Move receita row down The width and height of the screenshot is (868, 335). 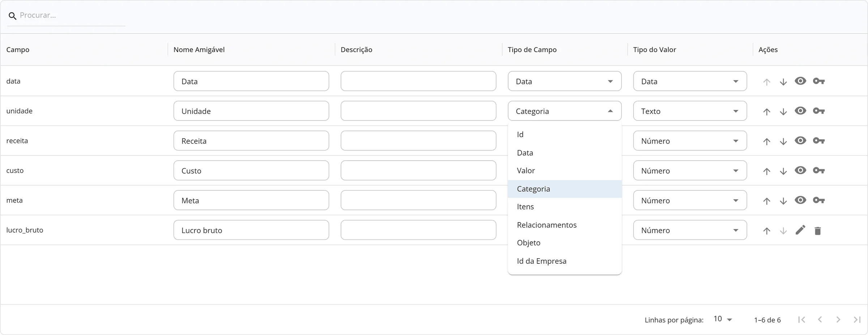(783, 141)
